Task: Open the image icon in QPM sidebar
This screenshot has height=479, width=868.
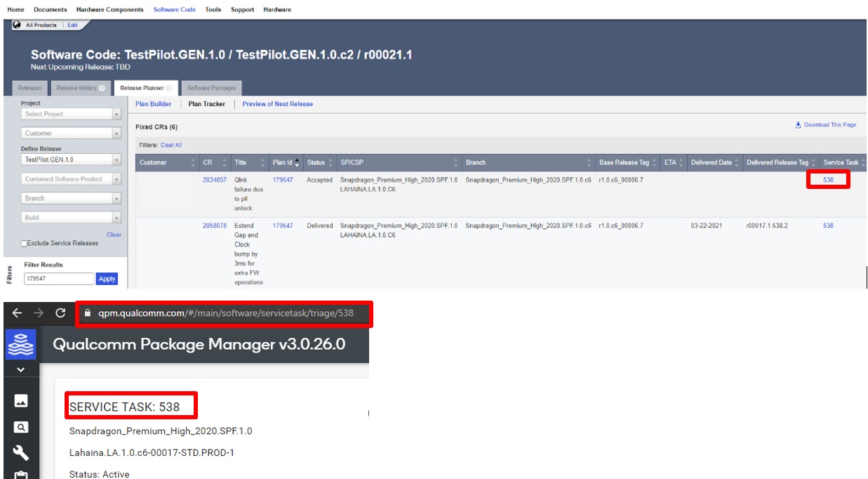Action: pos(20,400)
